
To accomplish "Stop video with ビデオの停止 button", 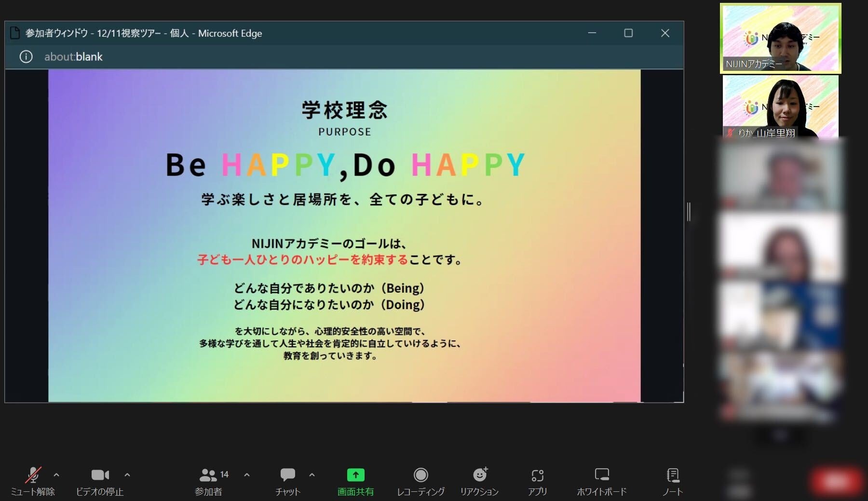I will [100, 481].
